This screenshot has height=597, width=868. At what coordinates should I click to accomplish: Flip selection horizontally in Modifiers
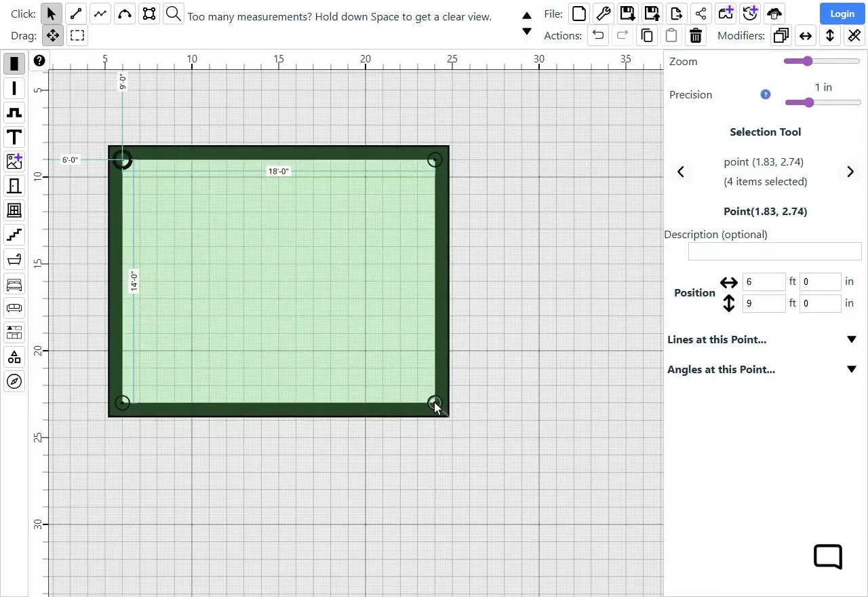coord(806,35)
